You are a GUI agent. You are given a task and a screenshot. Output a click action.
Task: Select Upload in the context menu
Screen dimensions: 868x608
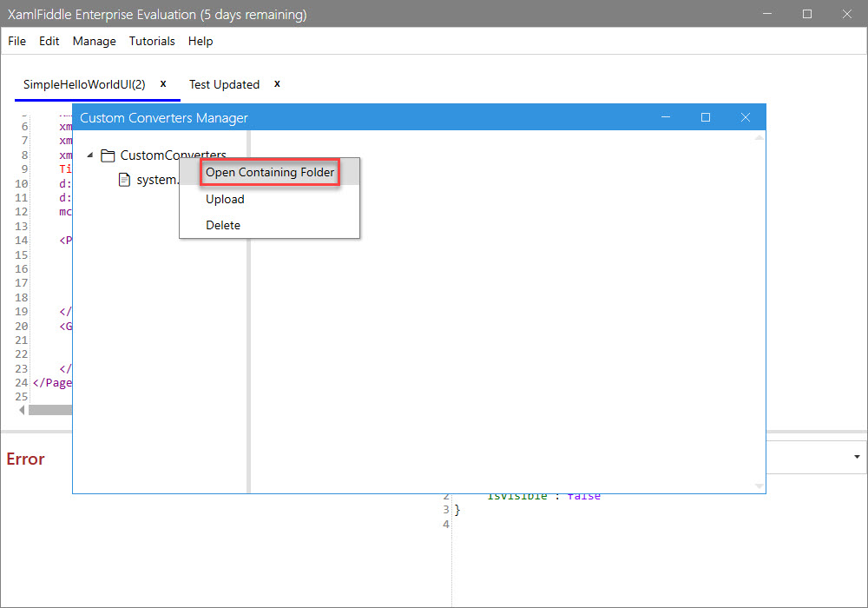click(x=225, y=199)
